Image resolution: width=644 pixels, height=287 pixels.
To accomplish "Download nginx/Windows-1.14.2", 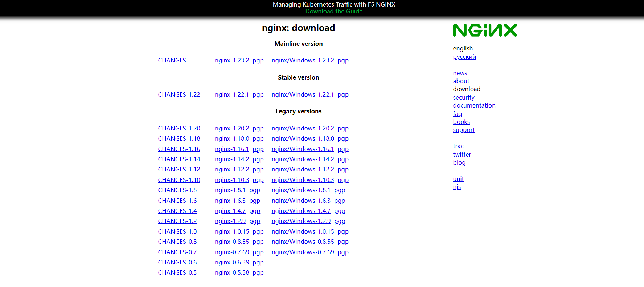I will point(303,159).
